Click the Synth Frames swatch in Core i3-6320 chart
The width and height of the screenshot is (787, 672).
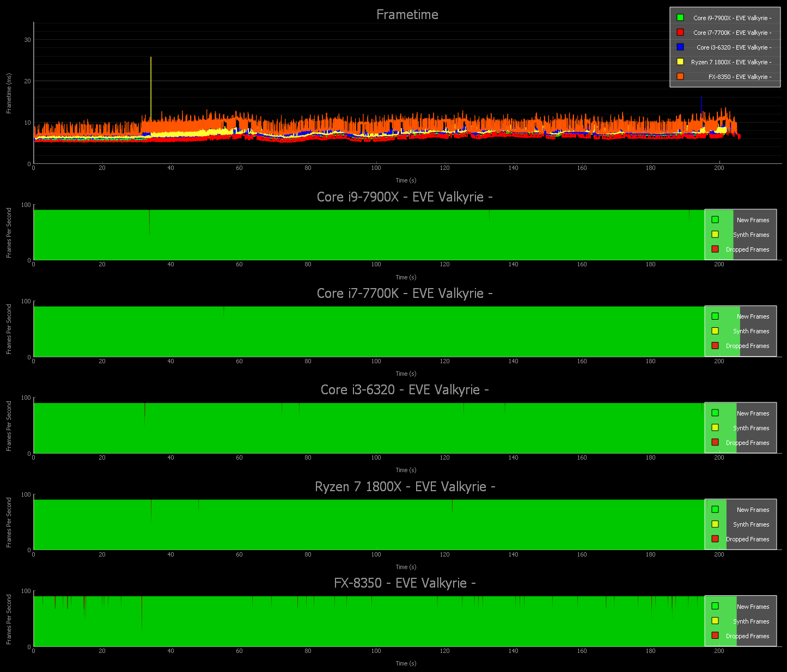(x=715, y=427)
